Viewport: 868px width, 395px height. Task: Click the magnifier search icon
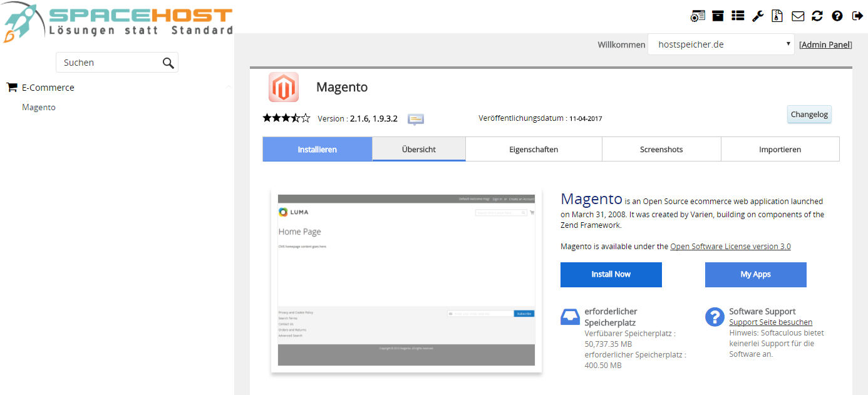point(168,63)
